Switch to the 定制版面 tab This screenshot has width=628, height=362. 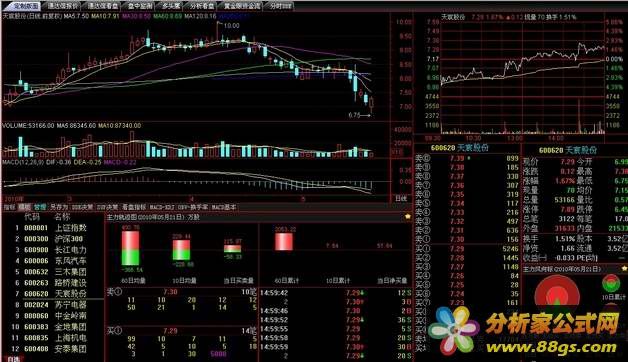tap(25, 6)
